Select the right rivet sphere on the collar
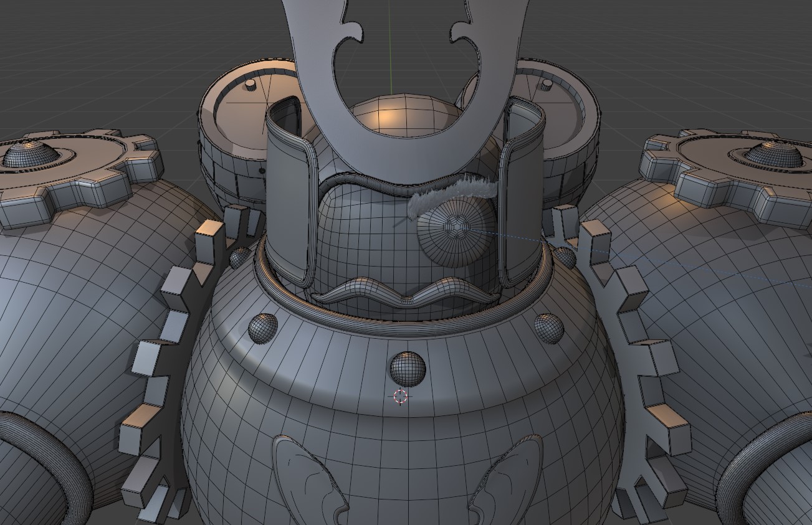 click(x=549, y=328)
